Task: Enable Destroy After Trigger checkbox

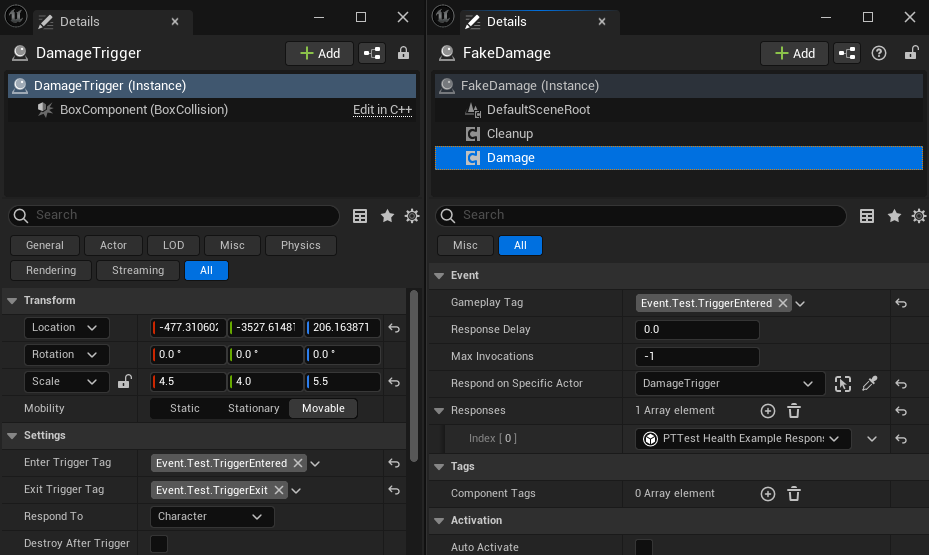Action: [x=159, y=544]
